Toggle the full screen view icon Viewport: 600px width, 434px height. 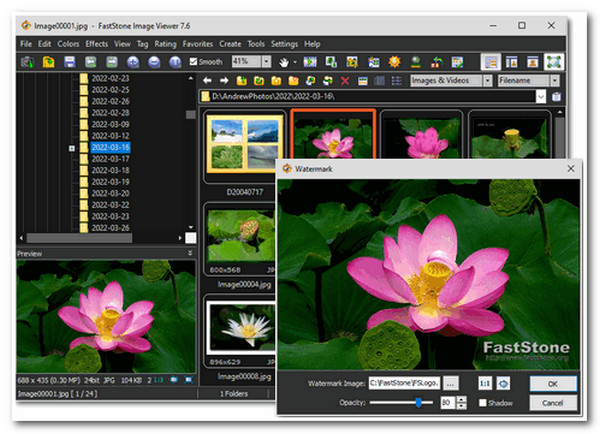coord(554,62)
